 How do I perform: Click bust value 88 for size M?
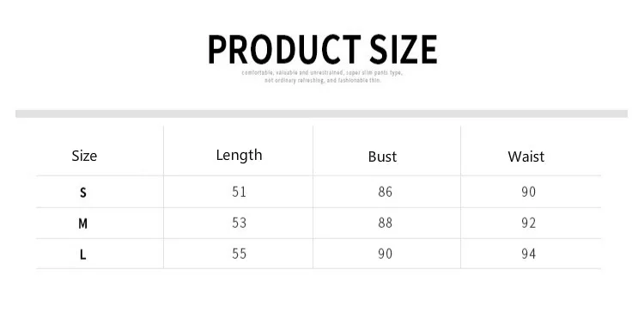point(386,223)
